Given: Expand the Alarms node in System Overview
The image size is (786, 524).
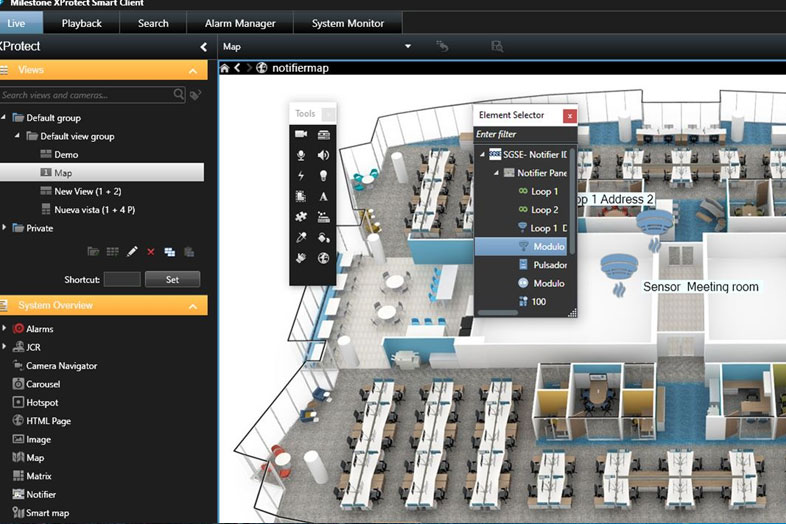Looking at the screenshot, I should coord(4,328).
